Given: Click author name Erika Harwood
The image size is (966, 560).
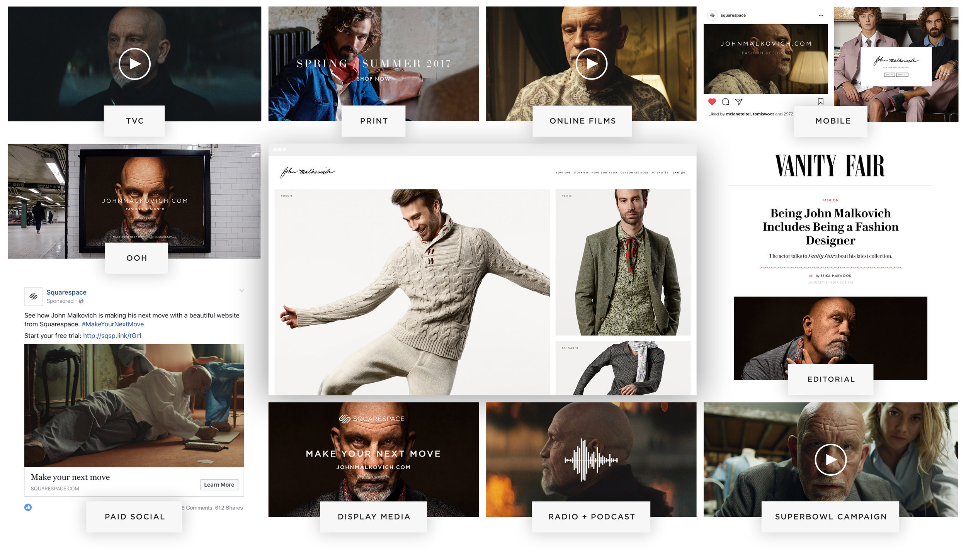Looking at the screenshot, I should click(836, 276).
